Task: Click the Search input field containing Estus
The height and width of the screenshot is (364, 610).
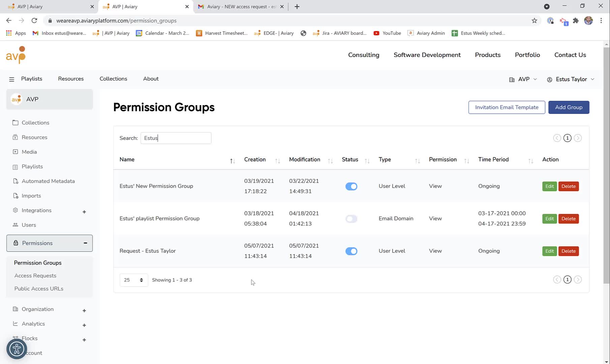Action: click(x=176, y=138)
